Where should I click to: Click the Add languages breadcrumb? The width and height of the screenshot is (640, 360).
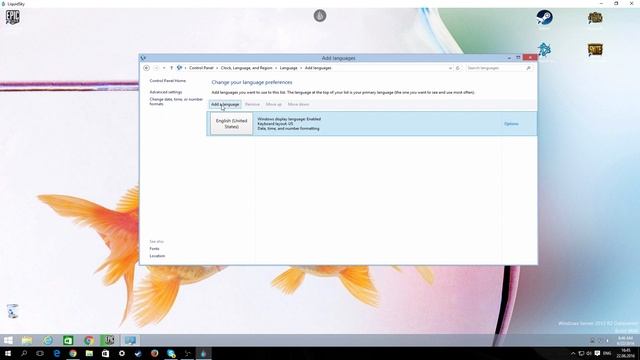pos(318,68)
